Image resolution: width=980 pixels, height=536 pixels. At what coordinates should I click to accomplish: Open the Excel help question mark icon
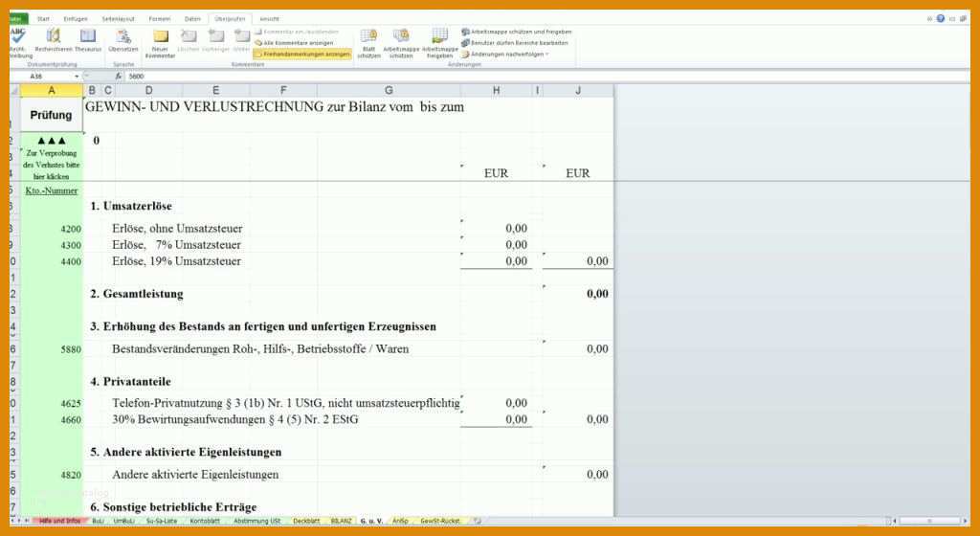[941, 19]
